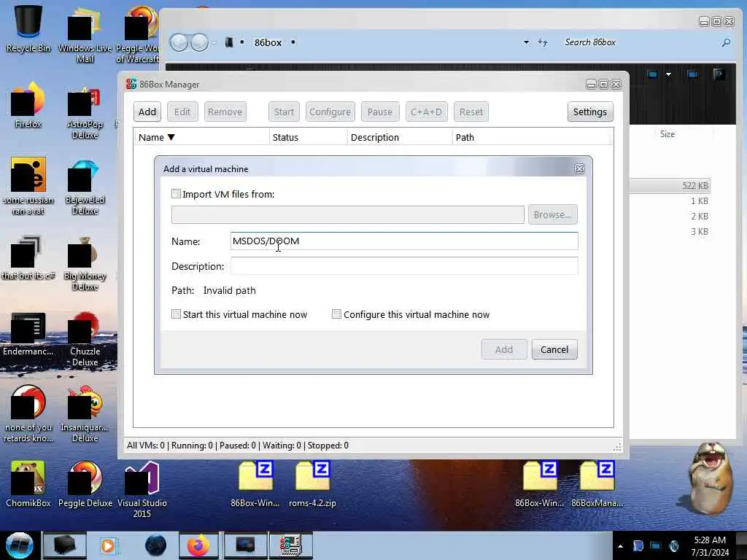The height and width of the screenshot is (560, 747).
Task: Click the Name field containing MSDOS/DOOM
Action: click(x=404, y=241)
